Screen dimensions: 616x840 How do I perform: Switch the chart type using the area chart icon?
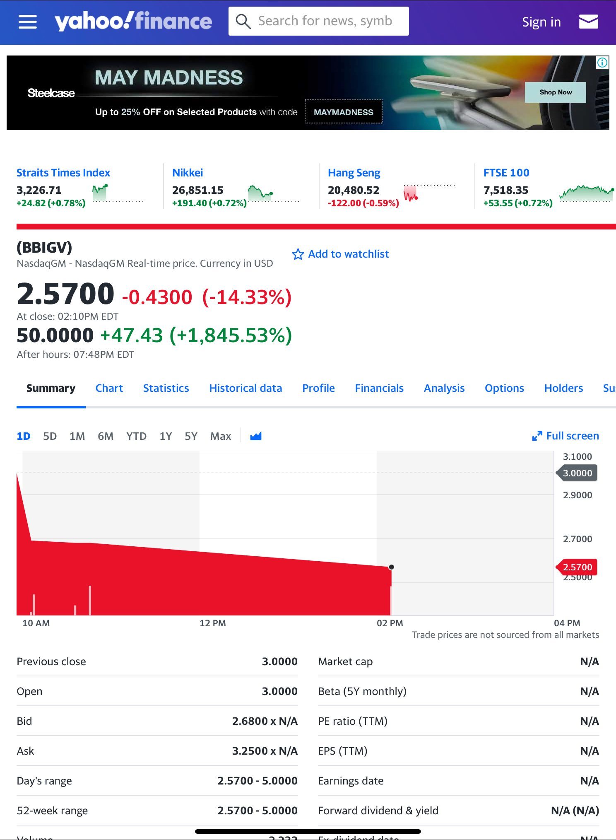click(x=256, y=436)
